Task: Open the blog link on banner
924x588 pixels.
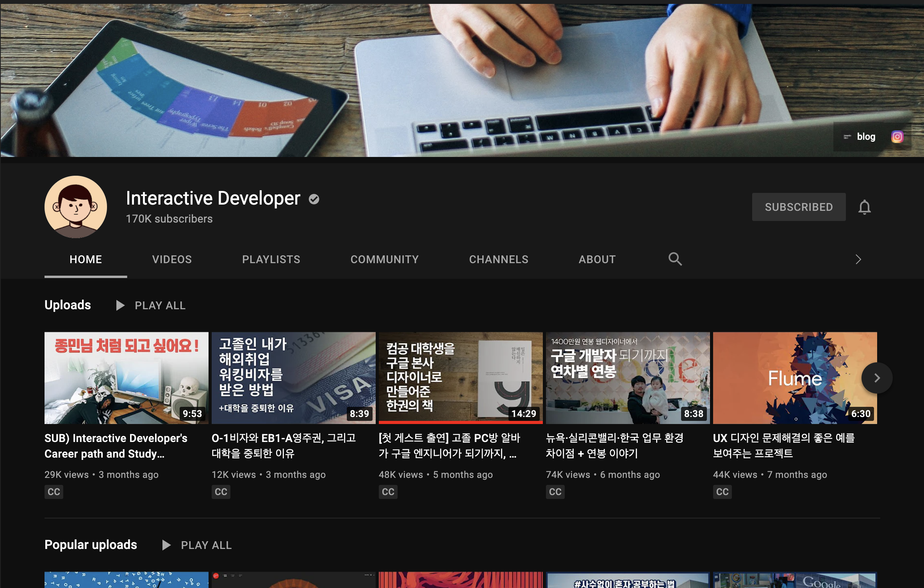Action: coord(865,137)
